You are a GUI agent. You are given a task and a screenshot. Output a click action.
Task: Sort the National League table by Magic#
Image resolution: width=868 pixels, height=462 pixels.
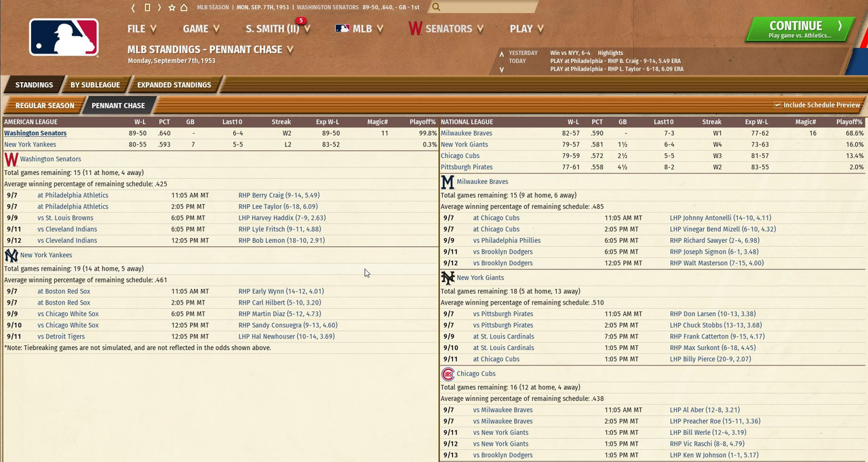pos(805,122)
